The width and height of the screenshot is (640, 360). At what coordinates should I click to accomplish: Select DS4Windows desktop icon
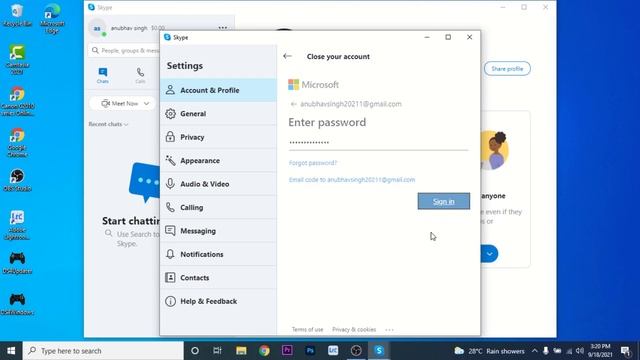point(17,304)
